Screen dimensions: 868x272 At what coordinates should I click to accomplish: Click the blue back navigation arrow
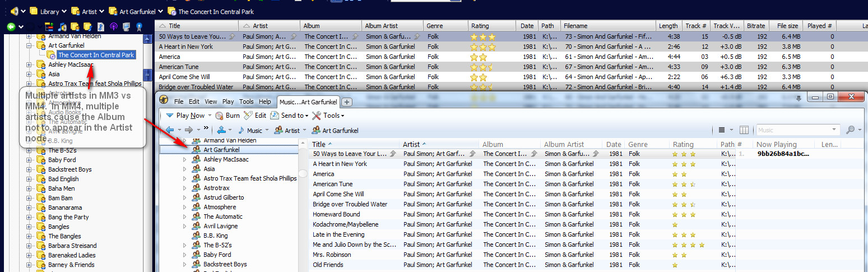(x=170, y=130)
